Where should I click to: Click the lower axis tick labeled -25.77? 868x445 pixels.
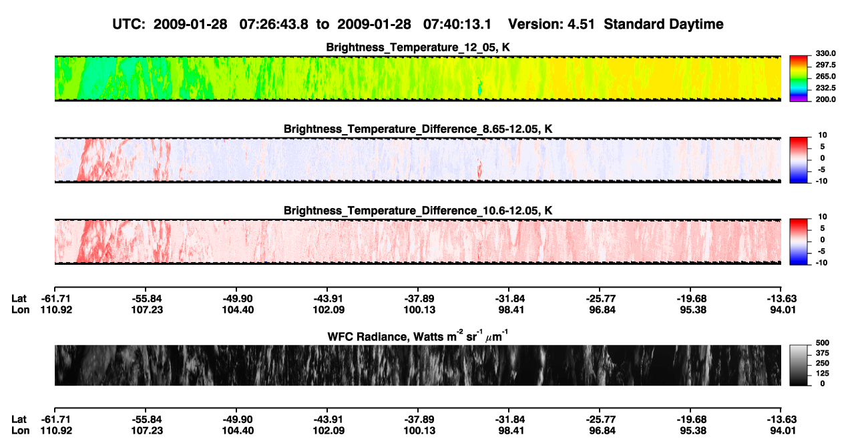[600, 419]
